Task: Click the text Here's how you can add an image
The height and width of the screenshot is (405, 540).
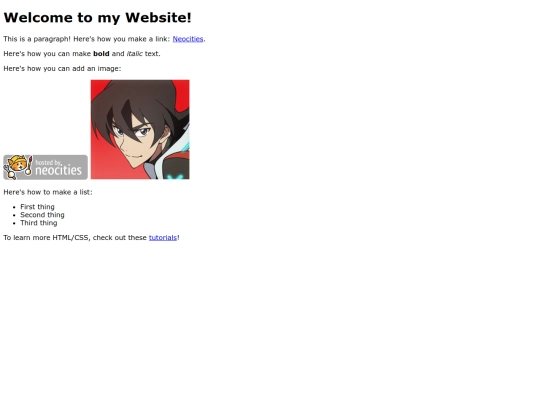Action: coord(62,69)
